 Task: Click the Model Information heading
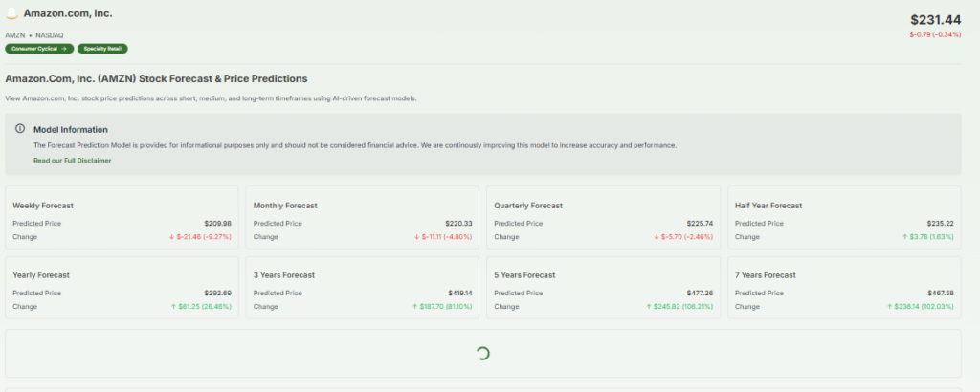point(71,130)
